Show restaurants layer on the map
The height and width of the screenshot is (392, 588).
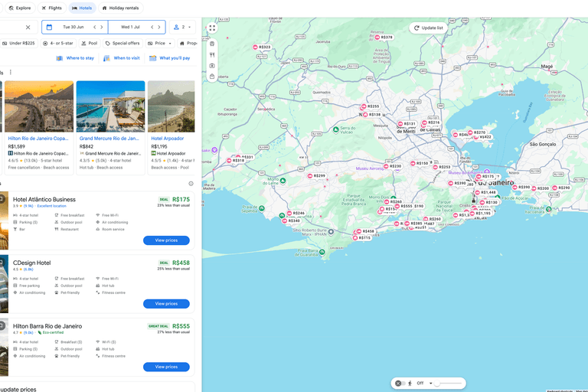[212, 55]
